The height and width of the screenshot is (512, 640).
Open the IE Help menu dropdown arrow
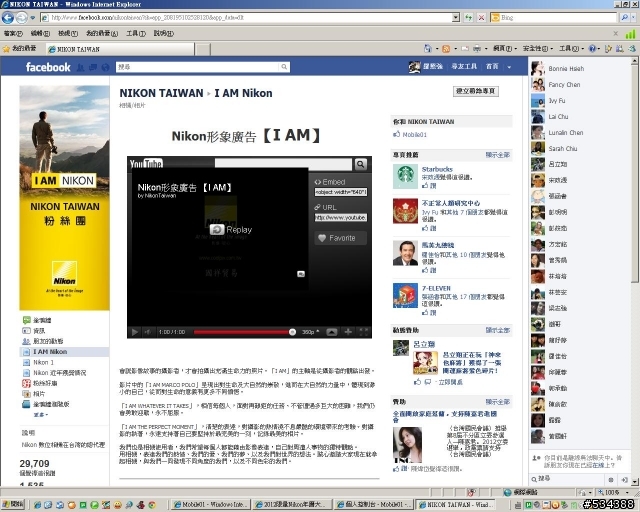coord(599,49)
